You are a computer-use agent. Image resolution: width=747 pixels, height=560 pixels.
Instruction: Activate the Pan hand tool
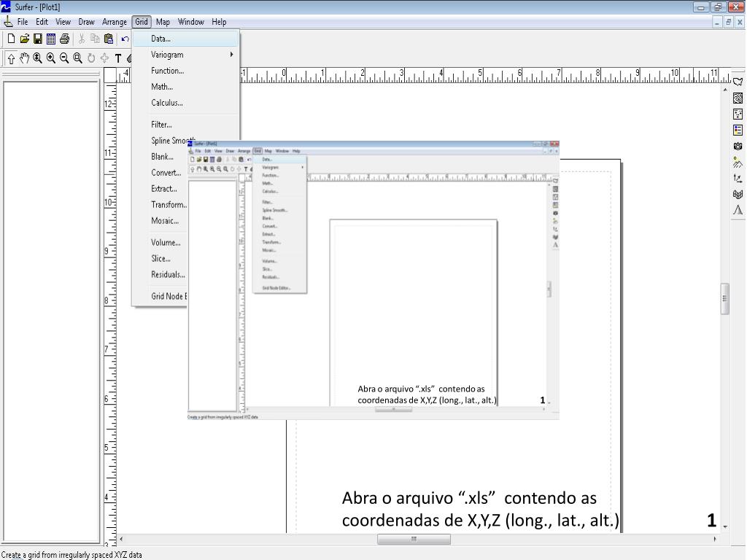24,58
